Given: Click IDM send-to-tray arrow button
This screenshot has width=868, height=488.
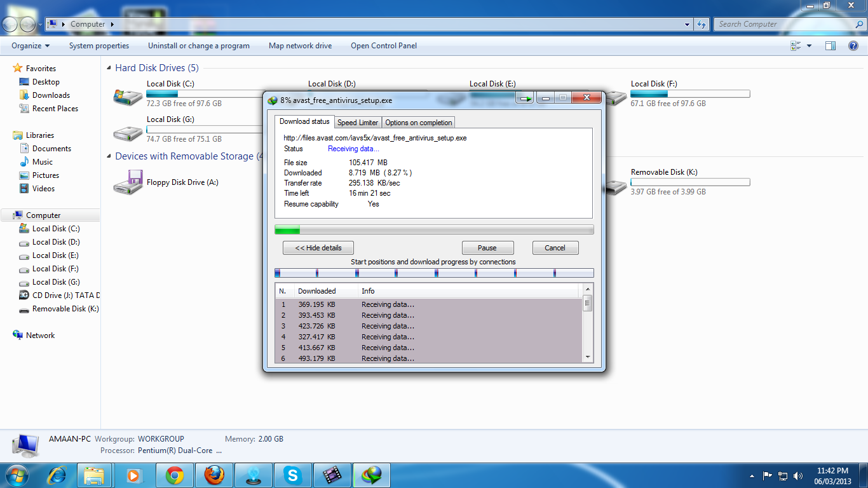Looking at the screenshot, I should 525,98.
